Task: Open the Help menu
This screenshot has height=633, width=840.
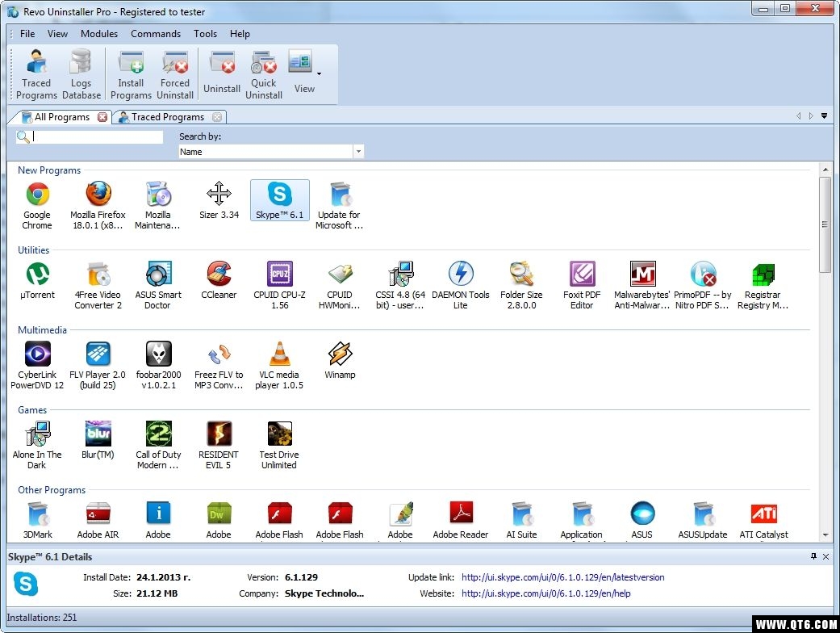Action: (240, 34)
